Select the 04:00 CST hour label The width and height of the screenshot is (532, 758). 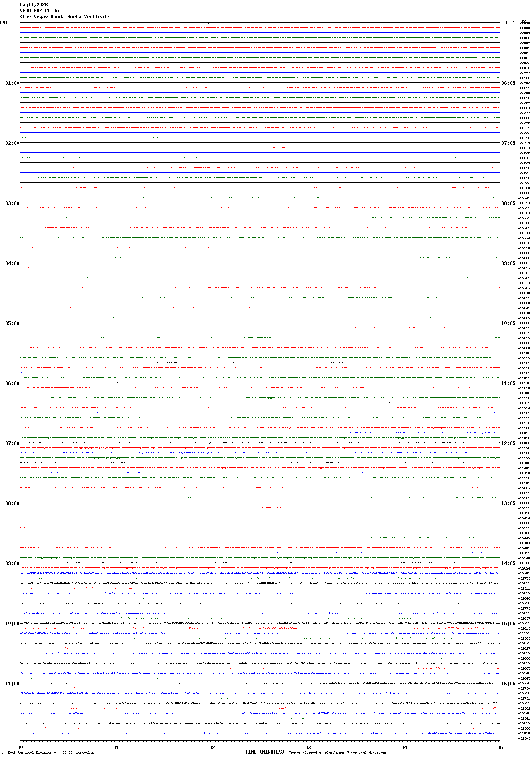click(x=12, y=263)
